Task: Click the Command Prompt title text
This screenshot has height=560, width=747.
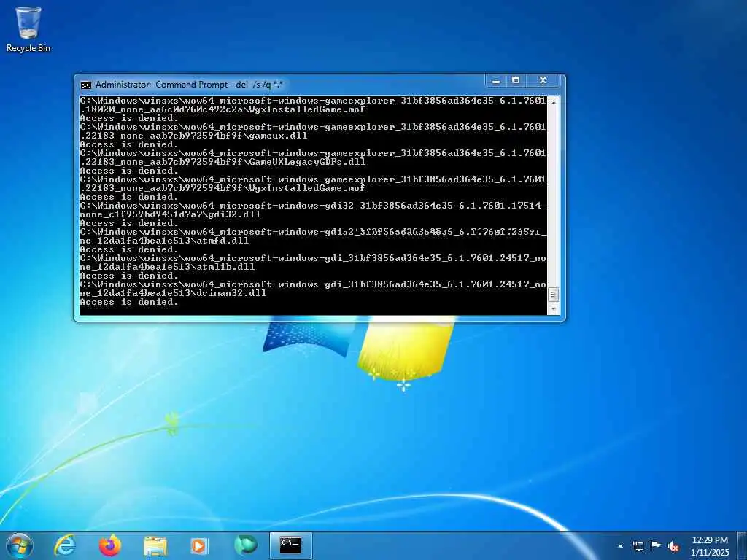Action: (189, 85)
